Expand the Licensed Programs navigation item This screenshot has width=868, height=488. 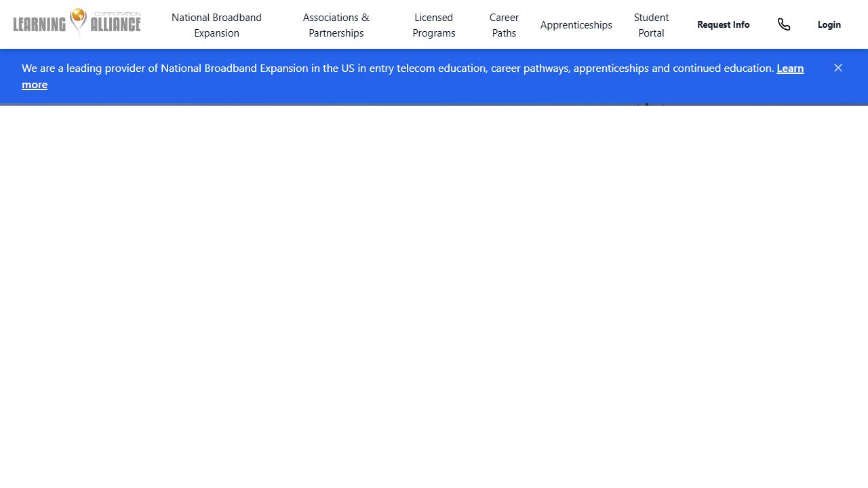coord(433,25)
